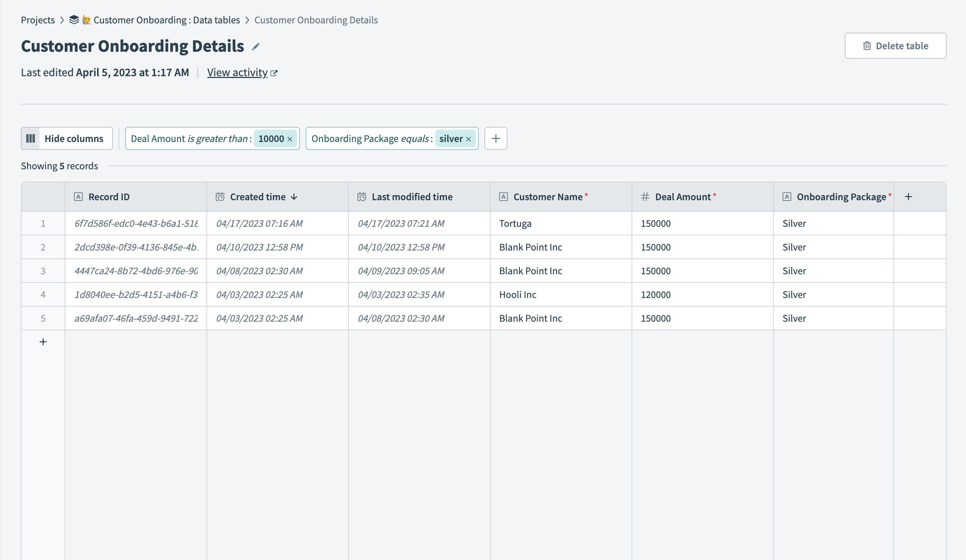Viewport: 966px width, 560px height.
Task: Remove the Deal Amount 10000 filter with its x
Action: pyautogui.click(x=290, y=139)
